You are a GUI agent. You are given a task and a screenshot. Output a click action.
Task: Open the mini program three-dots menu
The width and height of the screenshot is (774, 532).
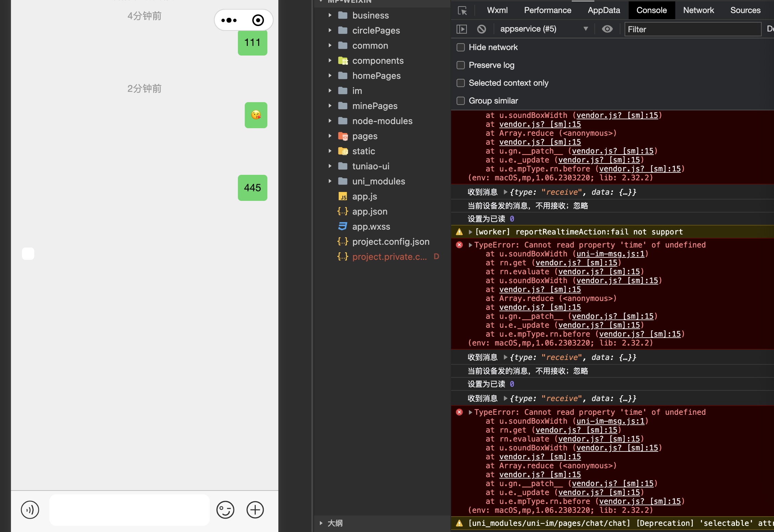pos(229,20)
